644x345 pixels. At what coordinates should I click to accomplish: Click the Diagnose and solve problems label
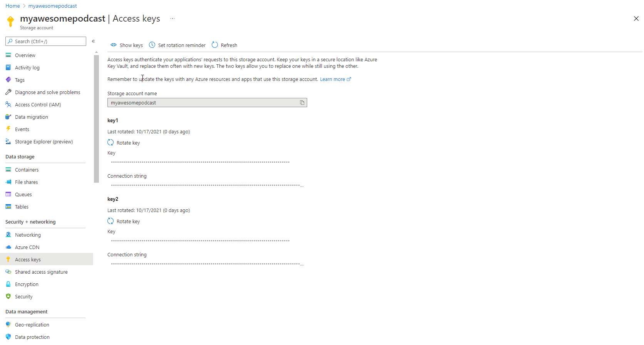[48, 92]
